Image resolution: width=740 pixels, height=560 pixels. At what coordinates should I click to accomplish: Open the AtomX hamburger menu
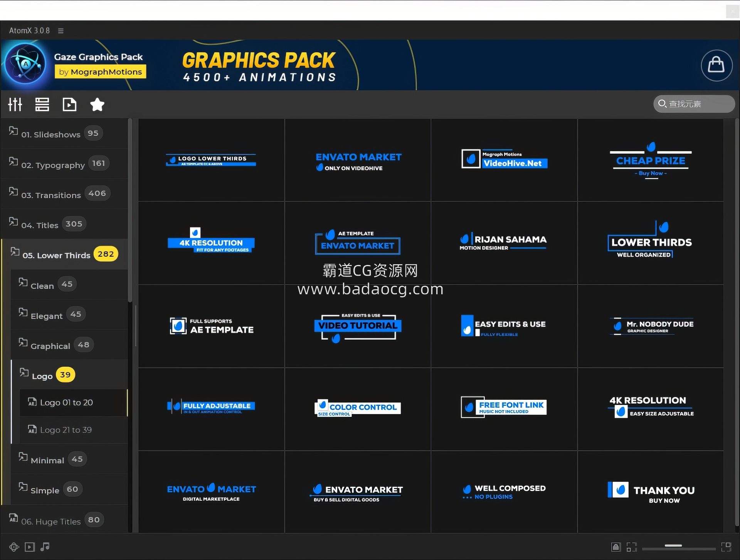click(61, 30)
